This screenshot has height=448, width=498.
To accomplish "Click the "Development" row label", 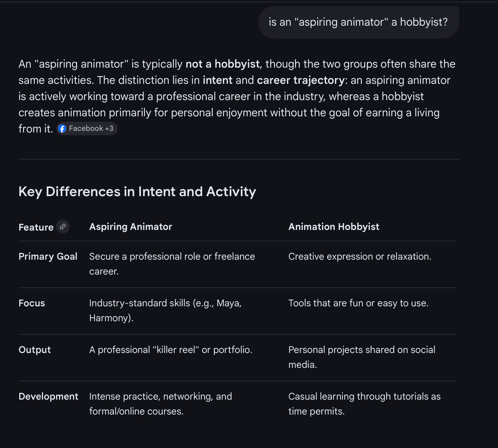I will (48, 396).
